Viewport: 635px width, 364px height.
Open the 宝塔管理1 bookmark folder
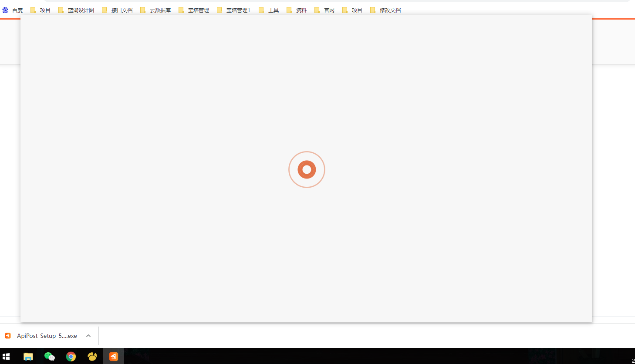coord(233,10)
